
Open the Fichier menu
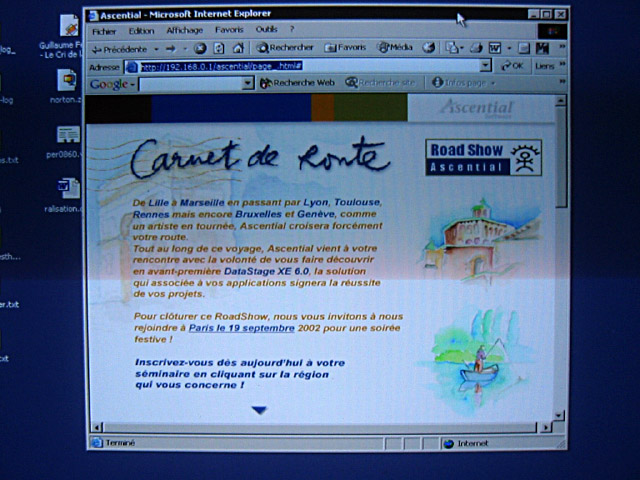(x=104, y=31)
